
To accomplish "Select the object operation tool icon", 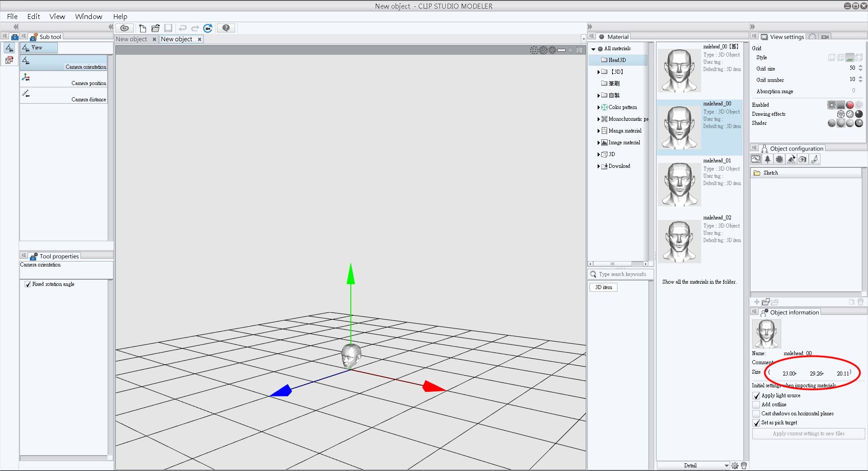I will [x=9, y=60].
